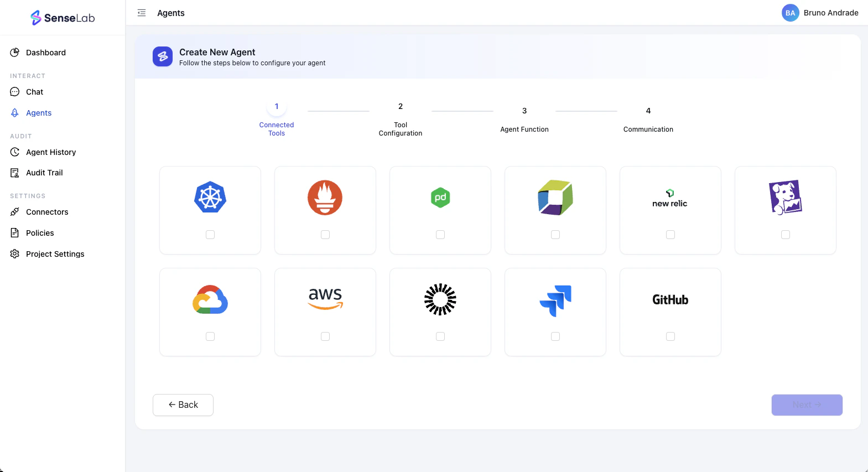Collapse the sidebar with the menu icon
Viewport: 868px width, 472px height.
[x=142, y=13]
